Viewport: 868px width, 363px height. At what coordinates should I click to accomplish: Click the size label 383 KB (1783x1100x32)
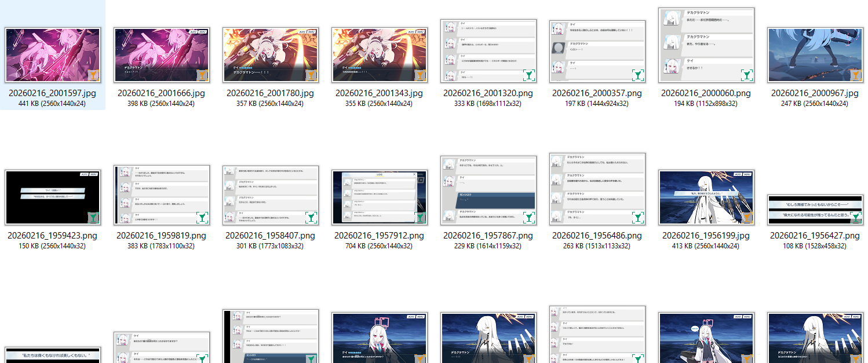pos(162,246)
